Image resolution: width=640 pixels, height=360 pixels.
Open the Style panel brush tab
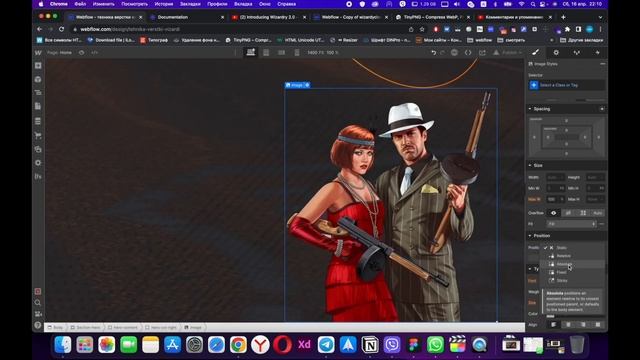click(536, 52)
